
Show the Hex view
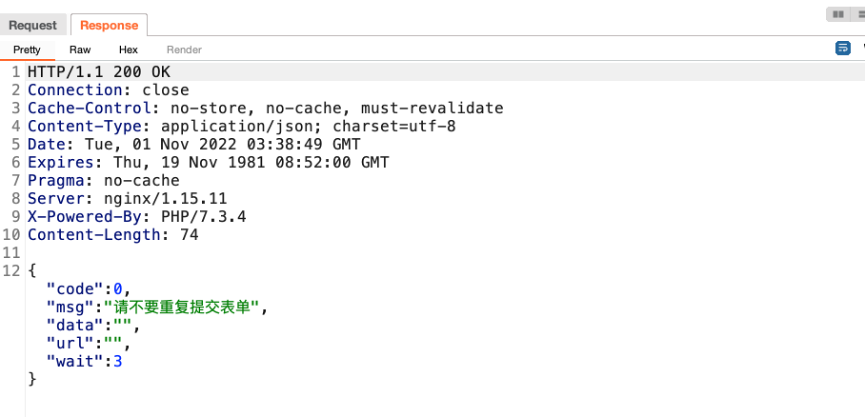128,50
